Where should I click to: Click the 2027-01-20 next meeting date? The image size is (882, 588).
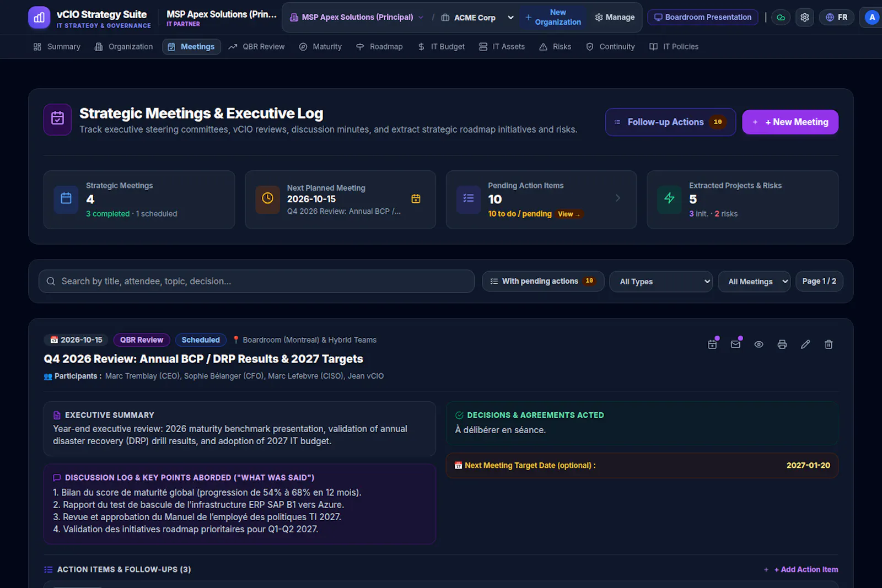[808, 466]
